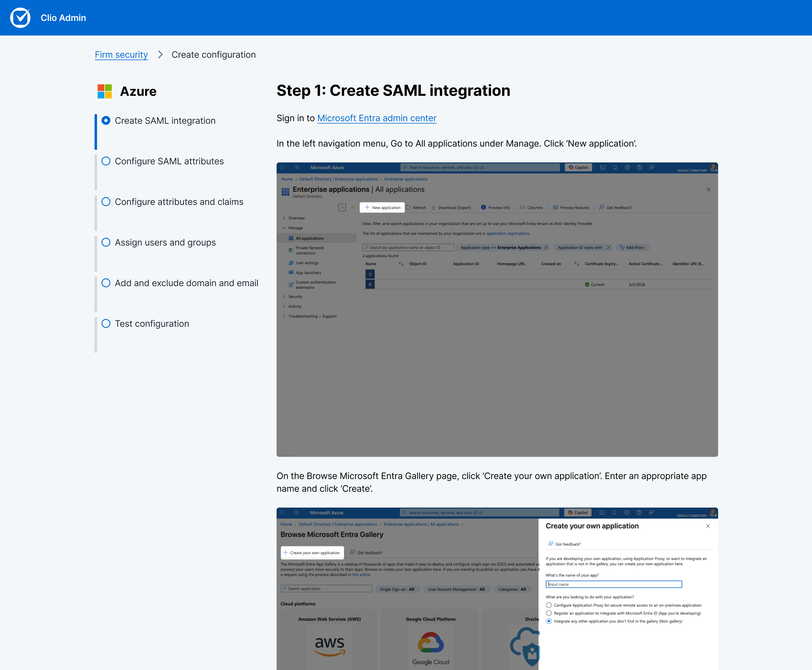Select Private Network connectors in first screenshot

tap(310, 251)
